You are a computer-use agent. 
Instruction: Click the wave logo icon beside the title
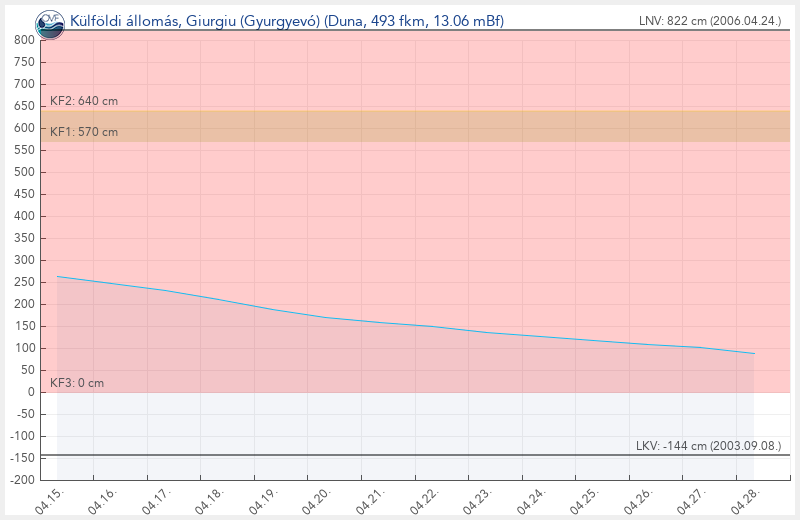click(50, 20)
